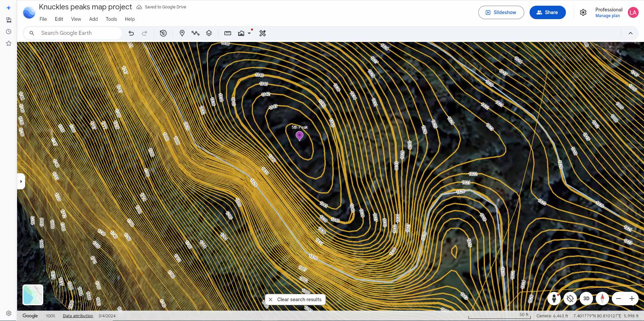644x321 pixels.
Task: Click the 5th Peak label text
Action: click(300, 127)
